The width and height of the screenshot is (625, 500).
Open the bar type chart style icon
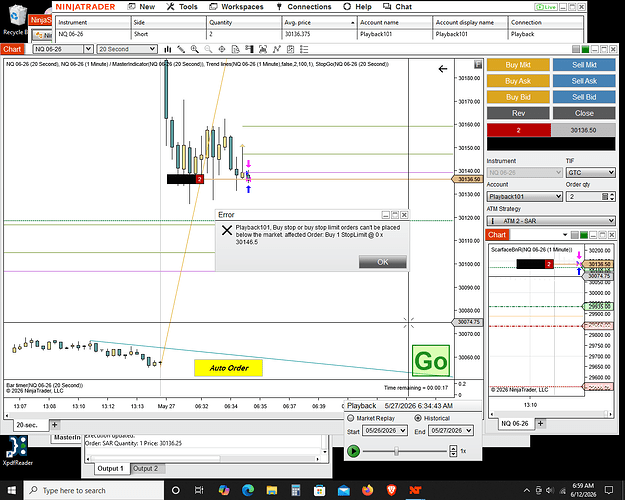tap(168, 49)
